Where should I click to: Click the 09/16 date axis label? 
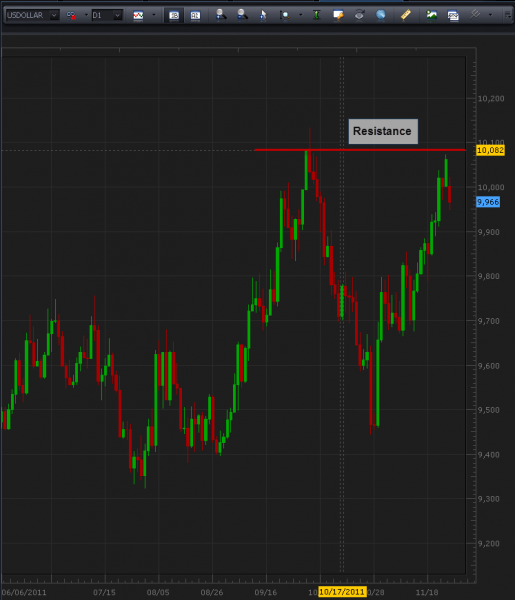[x=266, y=592]
